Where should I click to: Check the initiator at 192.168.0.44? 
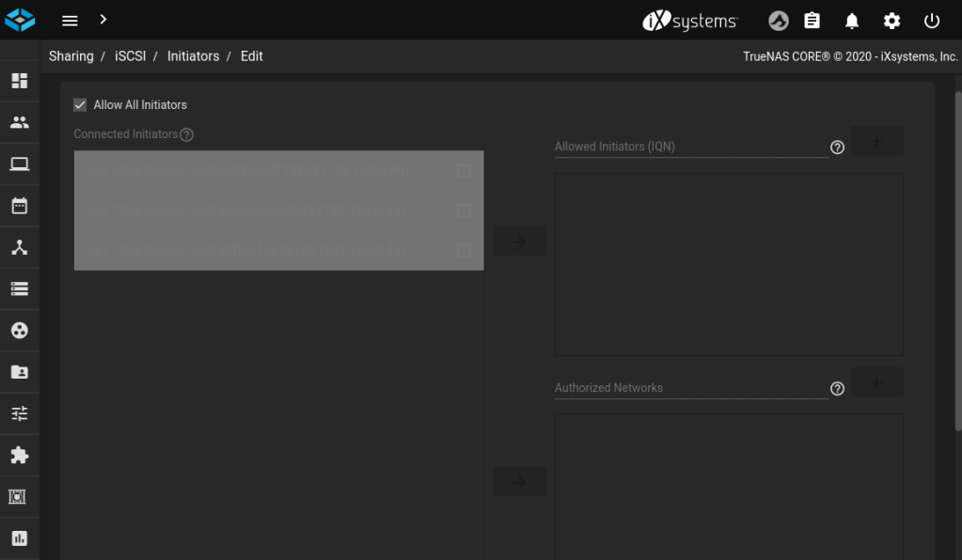[464, 251]
